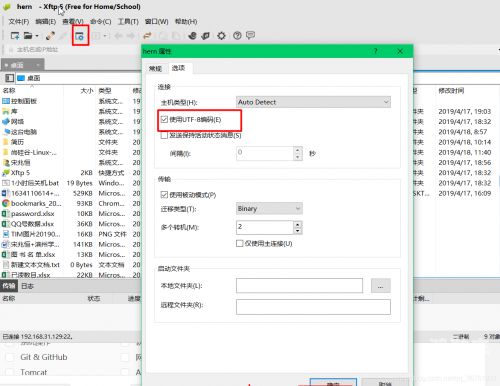Click the multiple transfers value field
Screen dimensions: 500x386
[x=265, y=227]
